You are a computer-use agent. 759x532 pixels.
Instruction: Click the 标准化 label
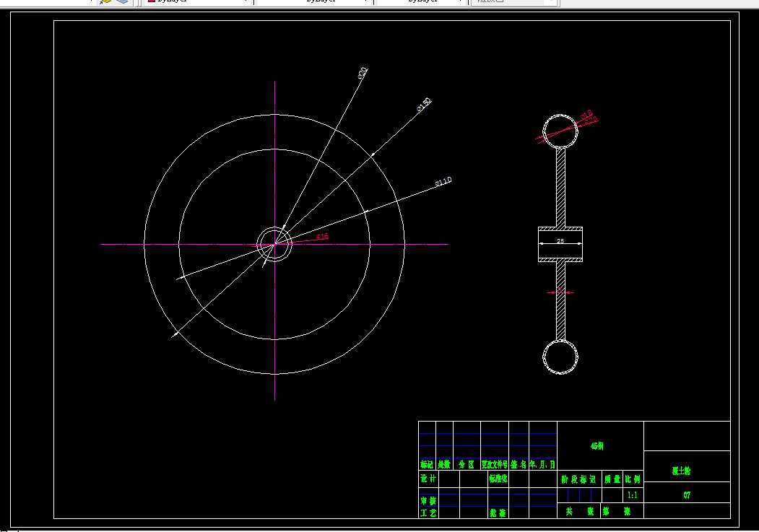pos(498,479)
